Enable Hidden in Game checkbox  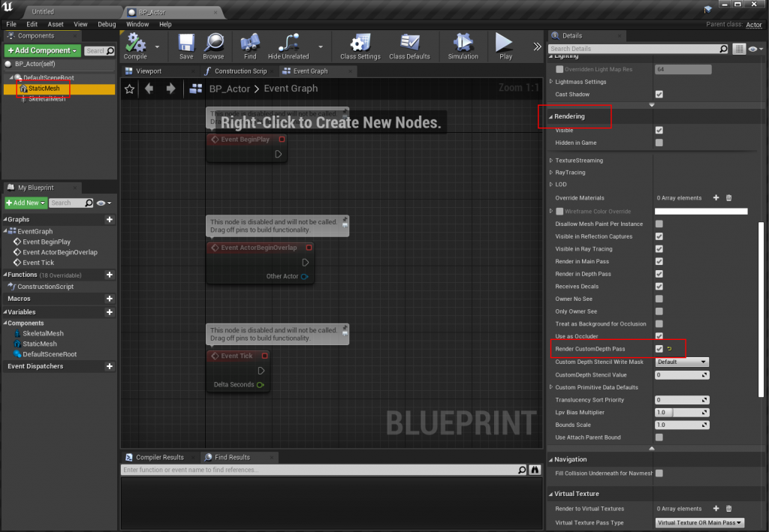pyautogui.click(x=659, y=143)
